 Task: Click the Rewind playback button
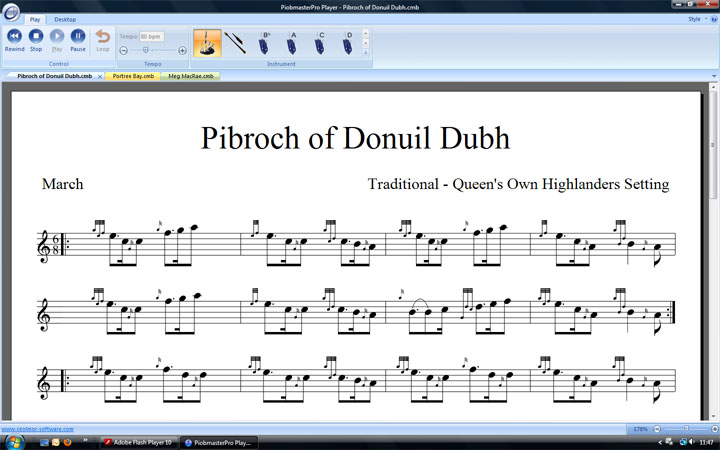pos(15,37)
